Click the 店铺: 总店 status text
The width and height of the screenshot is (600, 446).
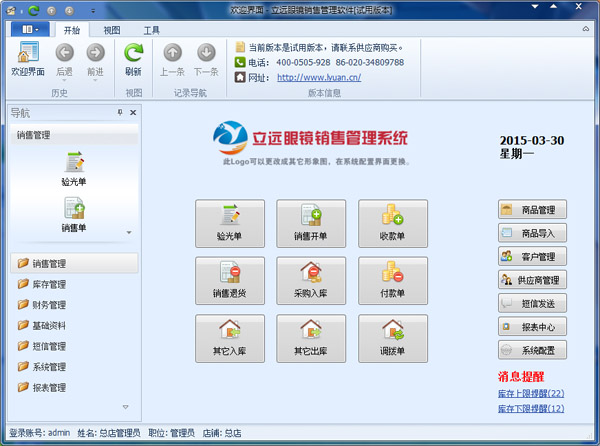click(x=222, y=433)
